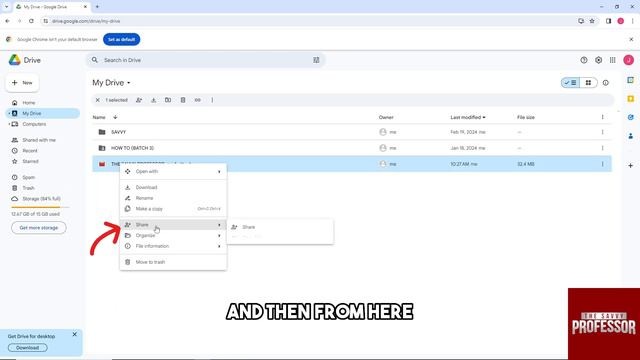Click the download icon in selection toolbar
This screenshot has height=360, width=640.
[153, 100]
